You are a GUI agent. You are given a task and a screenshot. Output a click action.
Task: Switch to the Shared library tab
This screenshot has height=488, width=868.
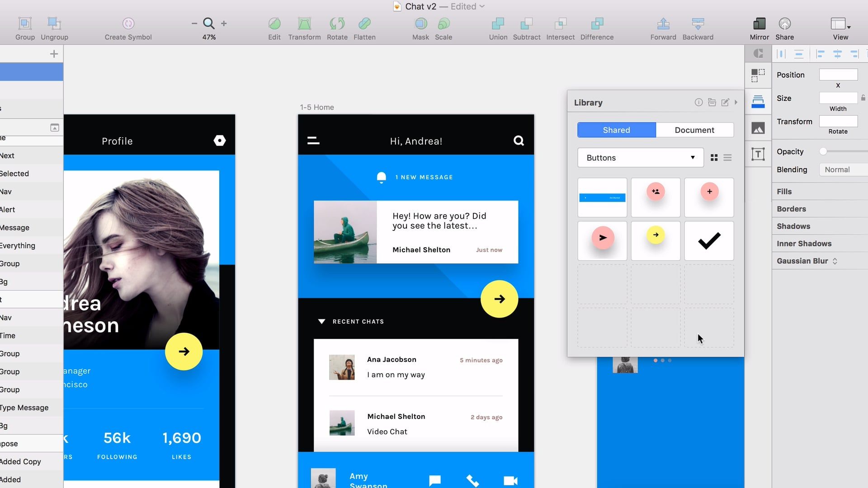click(617, 130)
